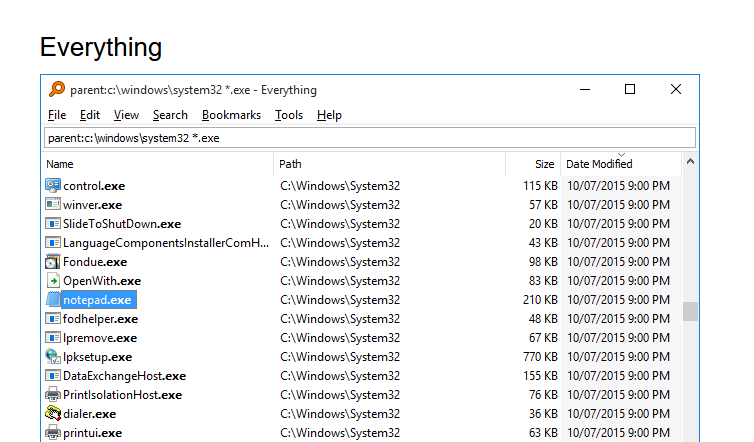
Task: Click the winver.exe file icon
Action: (x=53, y=204)
